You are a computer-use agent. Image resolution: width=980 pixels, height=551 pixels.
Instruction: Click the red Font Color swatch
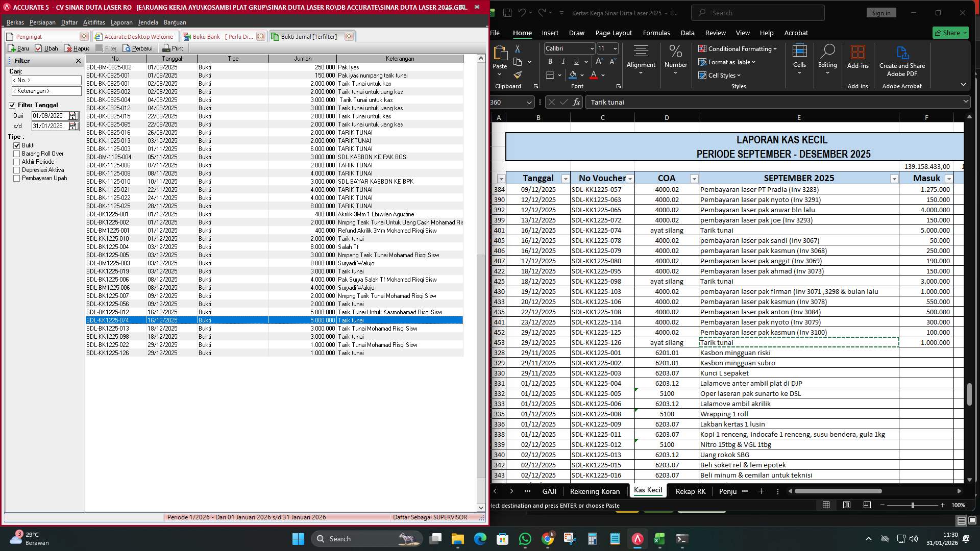[594, 75]
